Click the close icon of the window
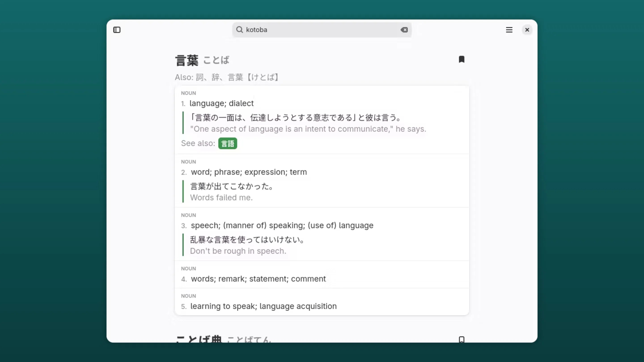This screenshot has height=362, width=644. (x=527, y=30)
